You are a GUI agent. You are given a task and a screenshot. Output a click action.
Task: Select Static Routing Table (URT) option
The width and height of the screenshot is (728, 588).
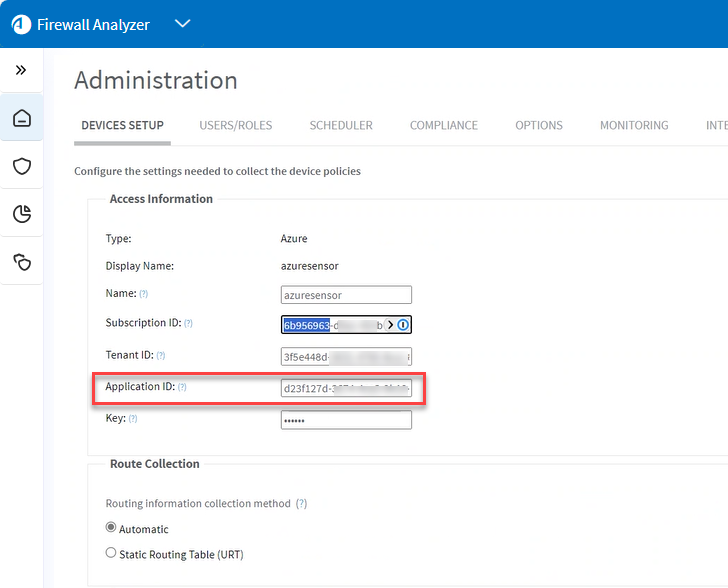coord(111,553)
